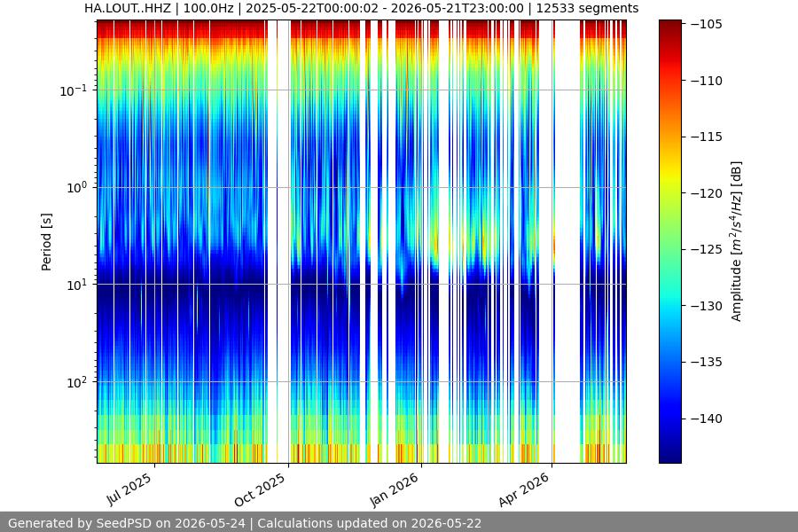Click the 10⁻¹ y-axis tick label
The width and height of the screenshot is (798, 532).
pos(73,90)
